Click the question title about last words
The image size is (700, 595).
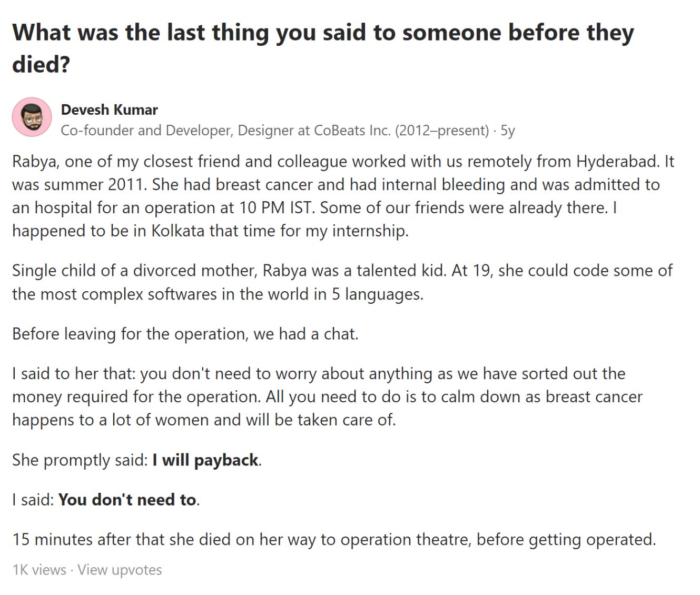click(x=323, y=48)
